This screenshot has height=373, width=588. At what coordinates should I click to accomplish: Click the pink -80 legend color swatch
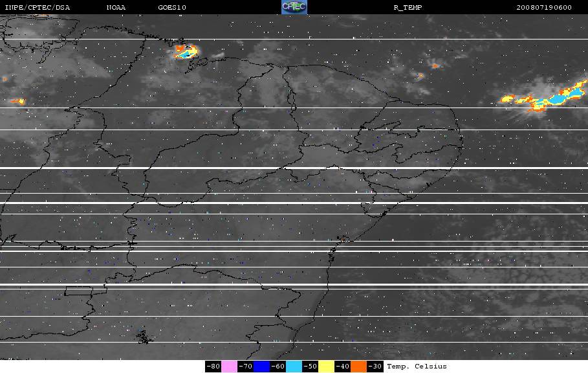click(229, 367)
